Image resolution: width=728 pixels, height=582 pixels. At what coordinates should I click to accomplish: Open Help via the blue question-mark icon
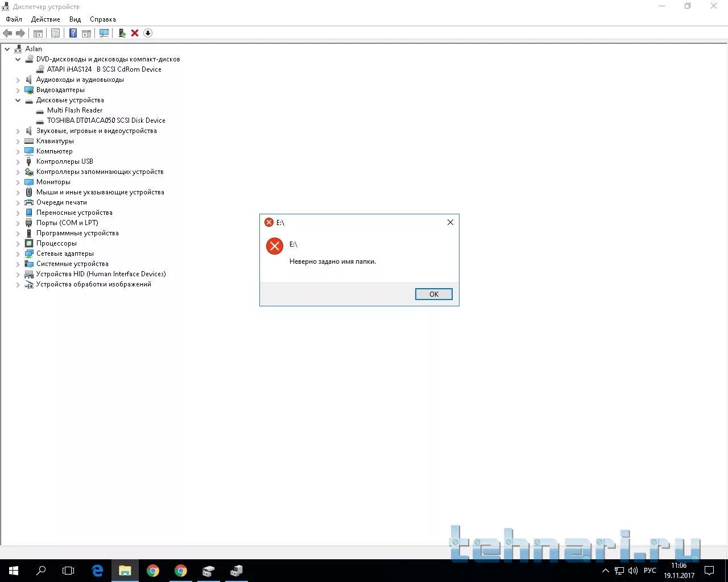(73, 33)
